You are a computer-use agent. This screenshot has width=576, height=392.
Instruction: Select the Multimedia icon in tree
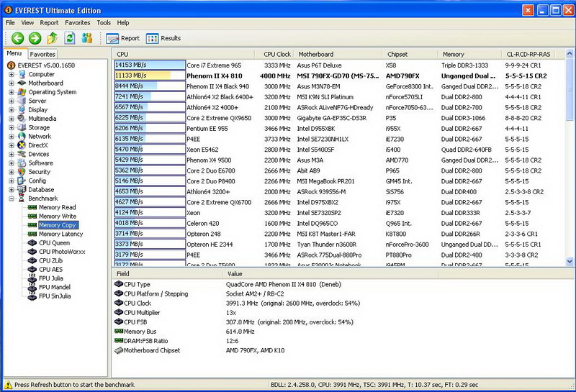point(22,118)
